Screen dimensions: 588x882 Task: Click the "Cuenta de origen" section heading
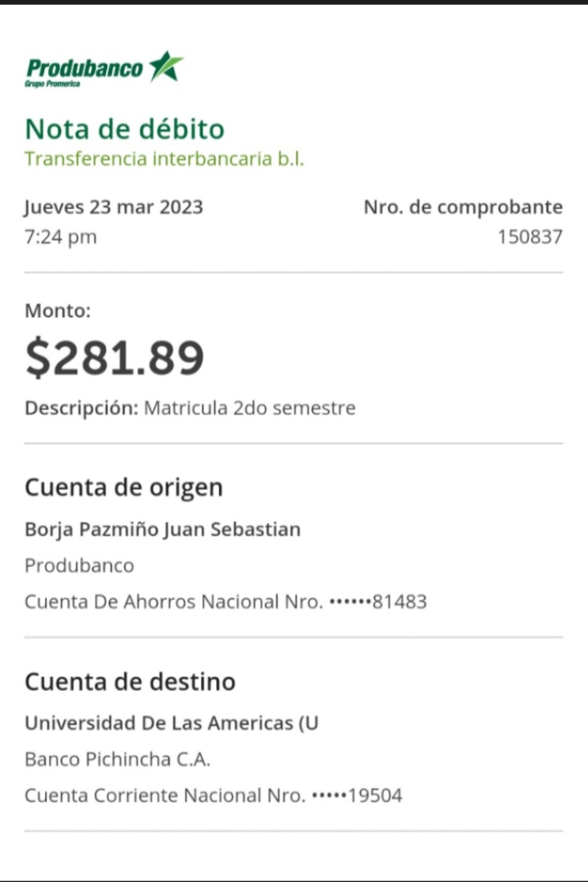pyautogui.click(x=123, y=488)
